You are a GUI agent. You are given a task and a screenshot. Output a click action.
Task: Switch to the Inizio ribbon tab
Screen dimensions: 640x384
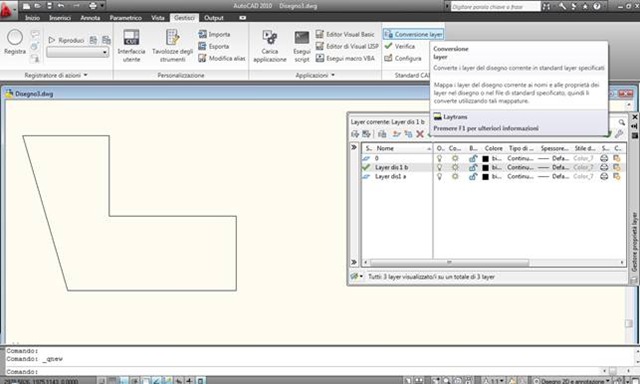click(x=32, y=18)
